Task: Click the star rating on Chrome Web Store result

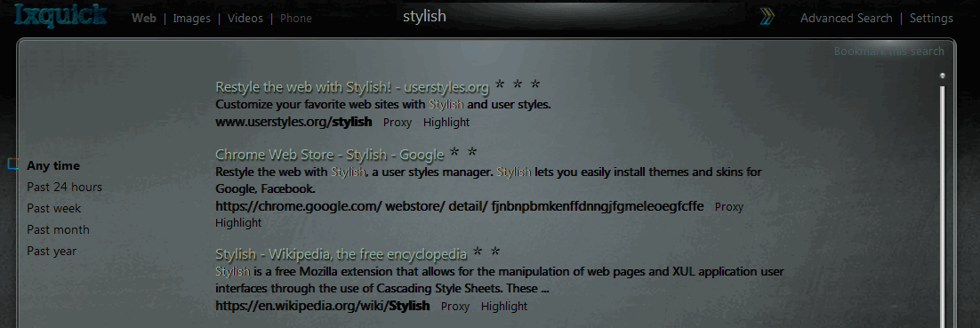Action: (463, 152)
